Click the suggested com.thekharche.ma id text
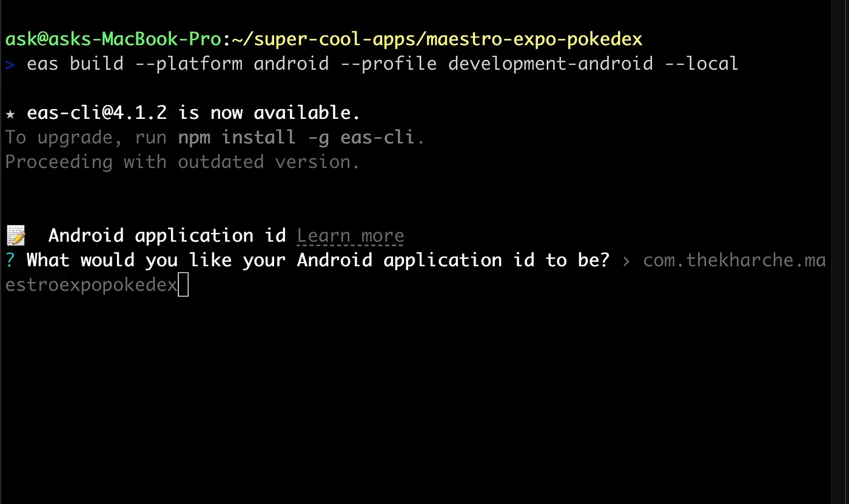Viewport: 849px width, 504px height. click(x=734, y=261)
